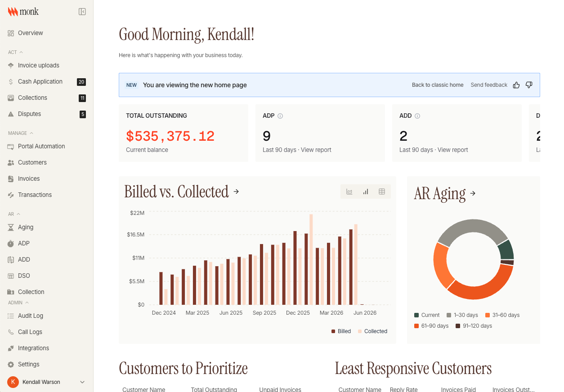The height and width of the screenshot is (392, 564).
Task: Collapse the sidebar using the panel icon
Action: pos(82,12)
